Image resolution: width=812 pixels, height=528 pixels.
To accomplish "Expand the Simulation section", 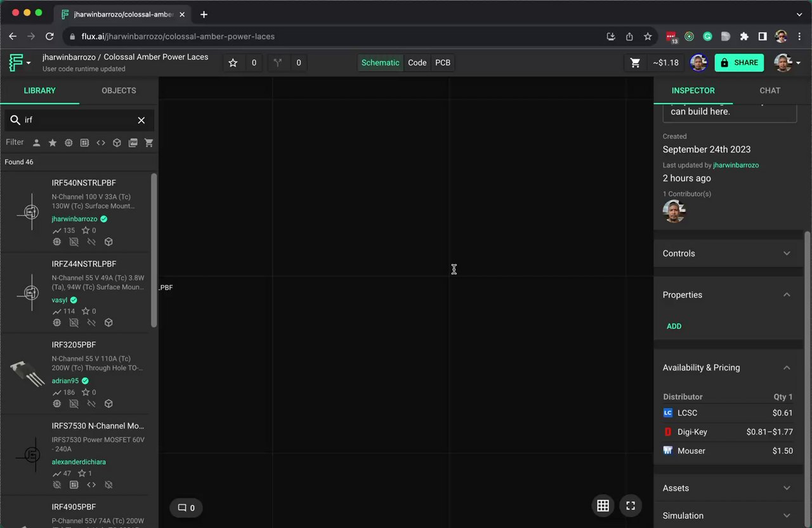I will (728, 516).
